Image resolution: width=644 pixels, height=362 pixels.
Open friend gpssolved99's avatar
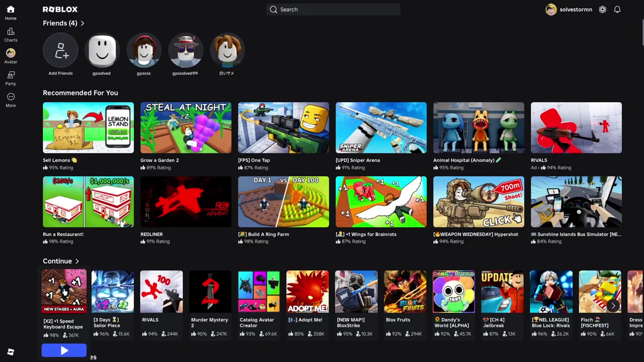click(186, 50)
